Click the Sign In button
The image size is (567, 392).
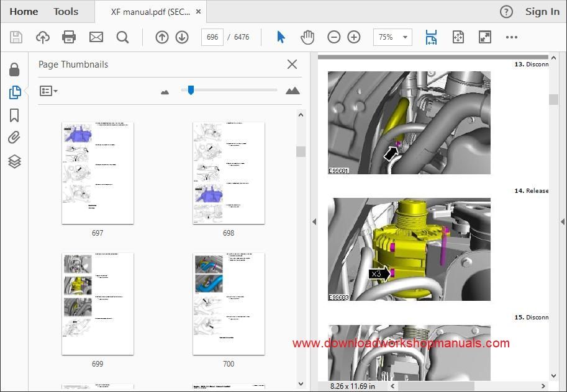coord(542,12)
